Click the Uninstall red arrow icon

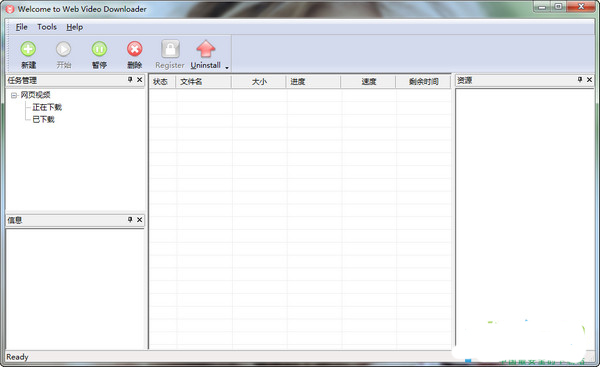click(x=206, y=49)
